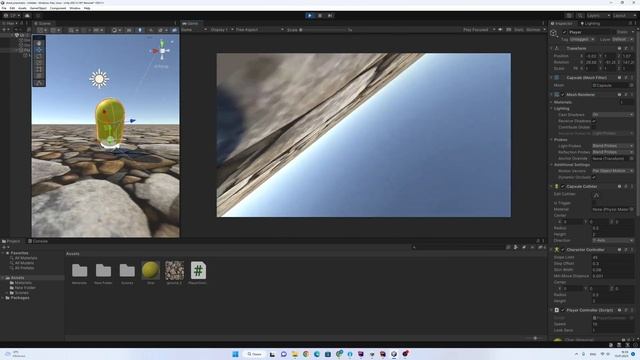Image resolution: width=640 pixels, height=360 pixels.
Task: Open the Display 1 dropdown in Game view
Action: click(x=222, y=30)
